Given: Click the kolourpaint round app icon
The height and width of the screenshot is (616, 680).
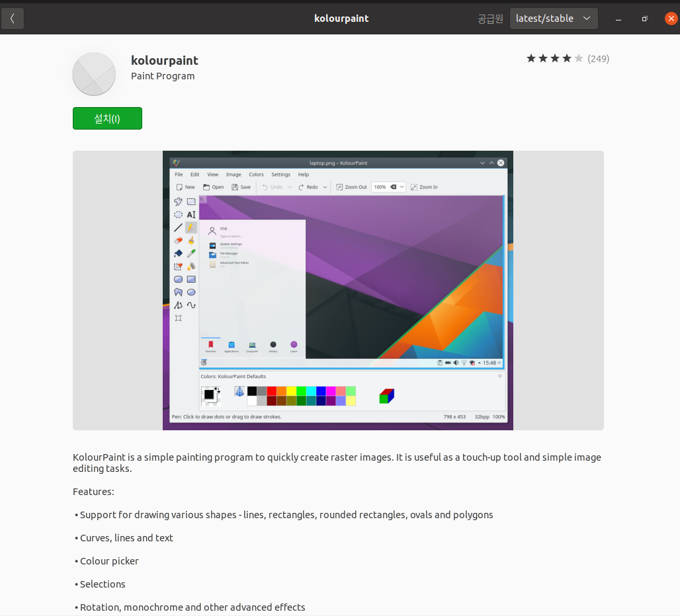Looking at the screenshot, I should tap(94, 74).
